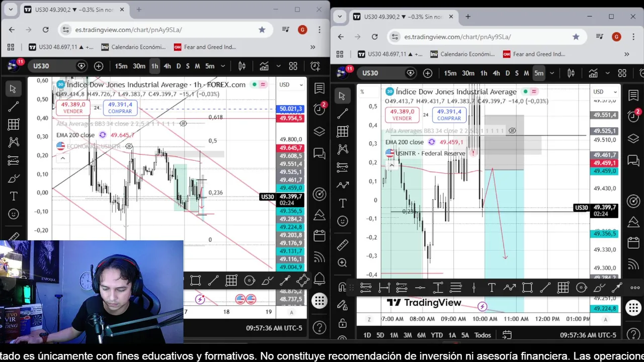Open USD currency dropdown in left window

[292, 85]
